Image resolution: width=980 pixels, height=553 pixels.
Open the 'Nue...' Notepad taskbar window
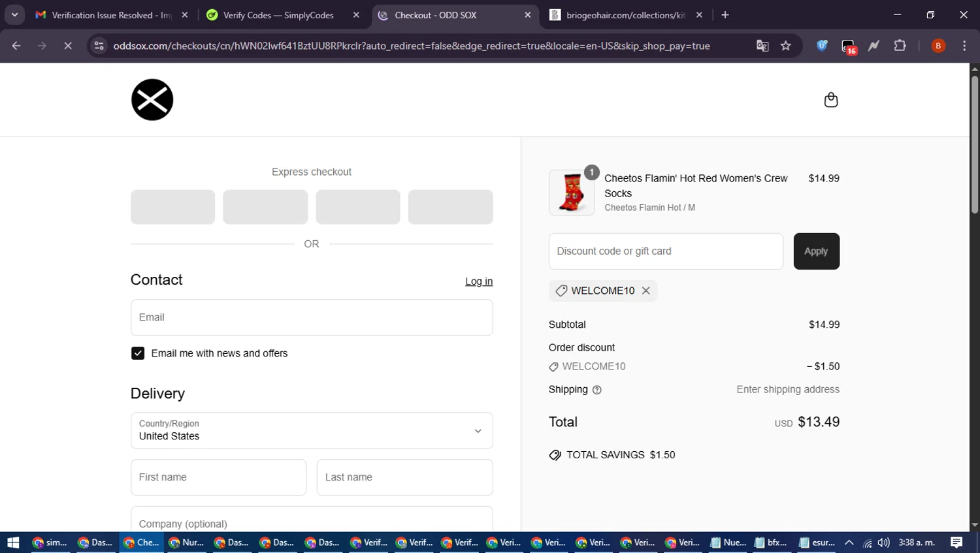pos(728,543)
